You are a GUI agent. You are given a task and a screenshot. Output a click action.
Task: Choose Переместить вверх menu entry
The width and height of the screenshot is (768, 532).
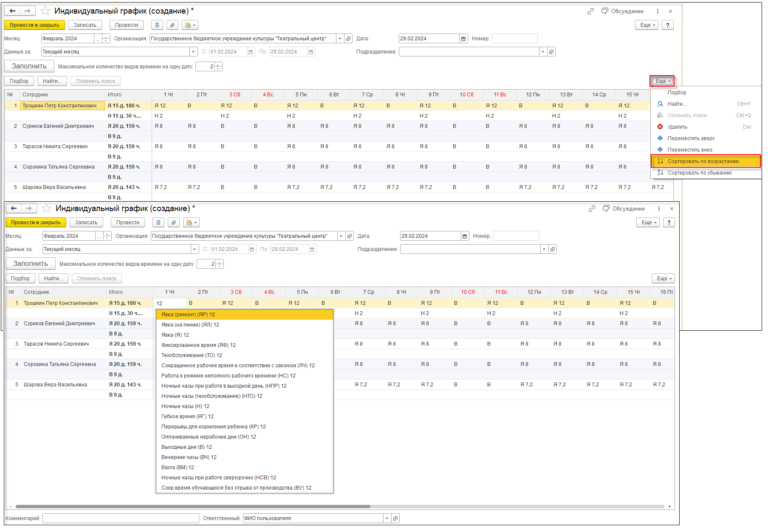coord(691,138)
